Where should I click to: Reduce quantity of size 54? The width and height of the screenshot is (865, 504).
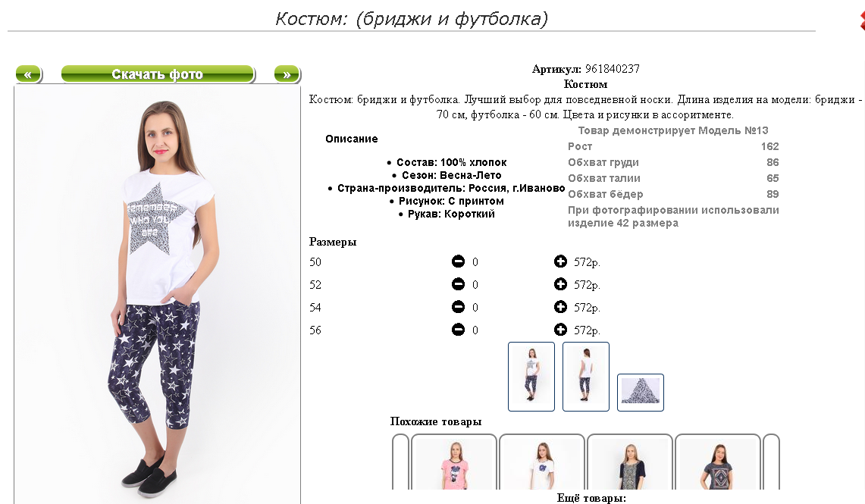tap(458, 307)
